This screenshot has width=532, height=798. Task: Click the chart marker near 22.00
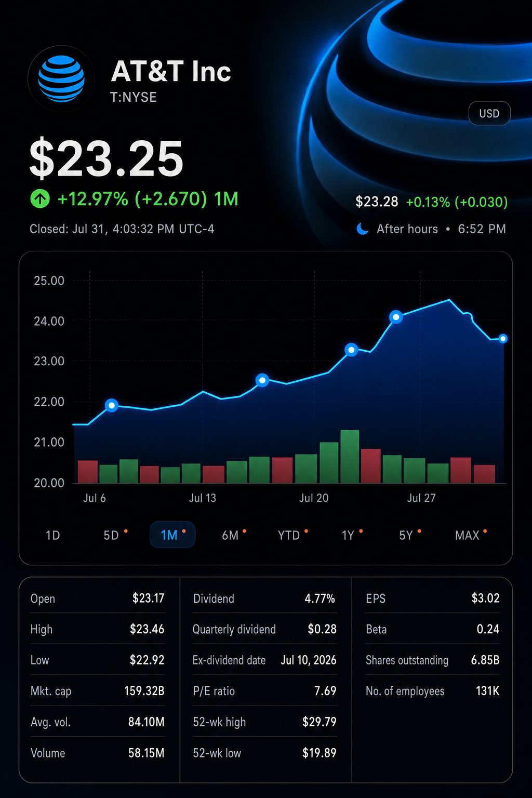pos(111,405)
